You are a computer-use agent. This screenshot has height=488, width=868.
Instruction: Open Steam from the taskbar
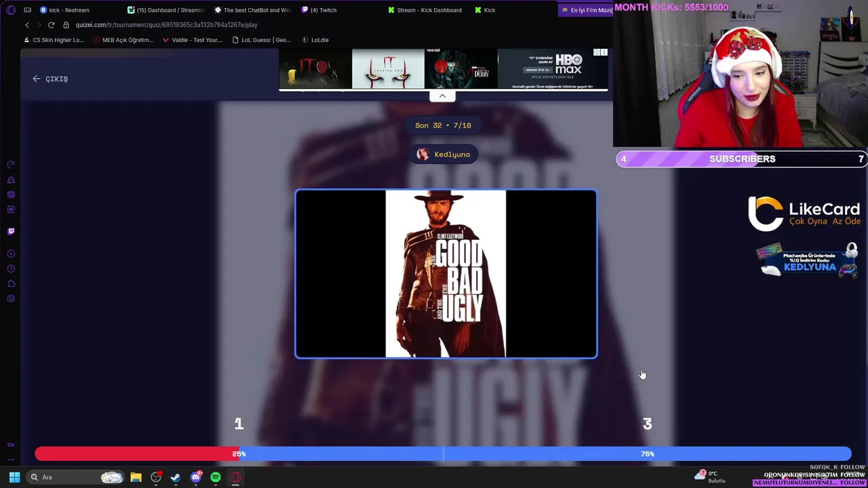click(176, 477)
